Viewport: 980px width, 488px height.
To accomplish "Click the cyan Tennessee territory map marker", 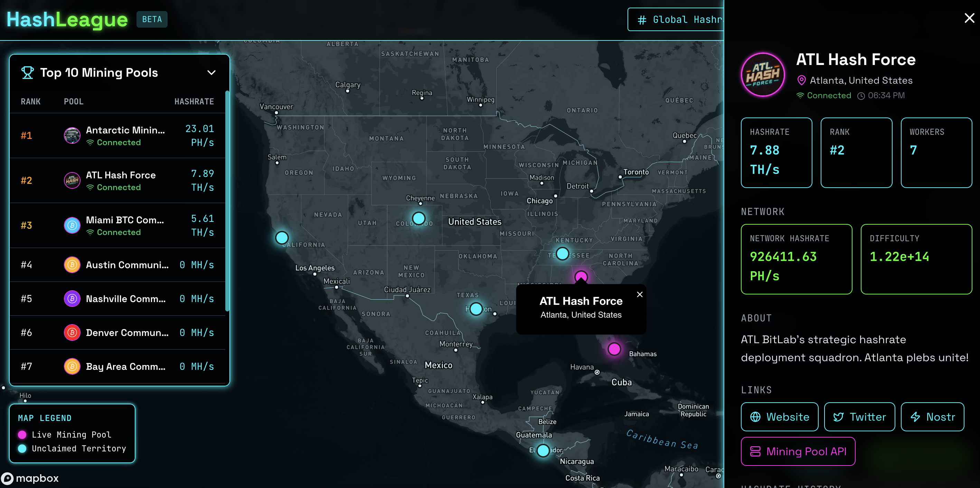I will click(562, 253).
